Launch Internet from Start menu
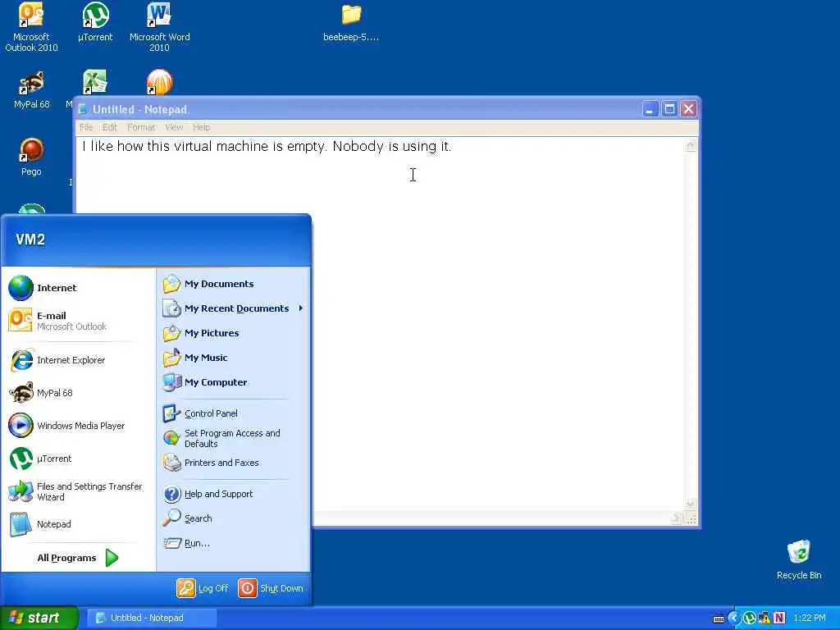Image resolution: width=840 pixels, height=630 pixels. point(79,288)
